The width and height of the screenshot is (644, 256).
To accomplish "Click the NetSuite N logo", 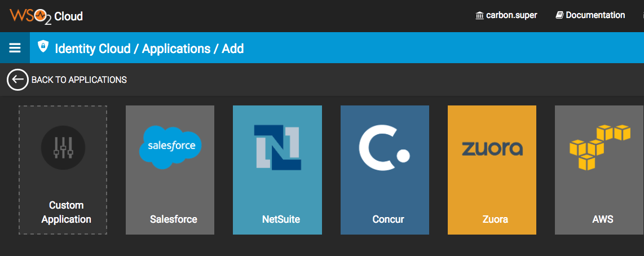I will 277,147.
